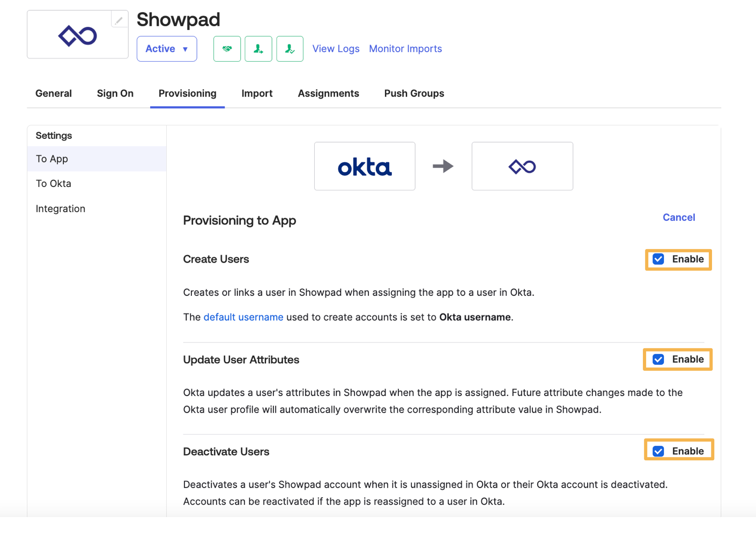Toggle Enable for Update User Attributes
This screenshot has height=539, width=756.
tap(658, 360)
